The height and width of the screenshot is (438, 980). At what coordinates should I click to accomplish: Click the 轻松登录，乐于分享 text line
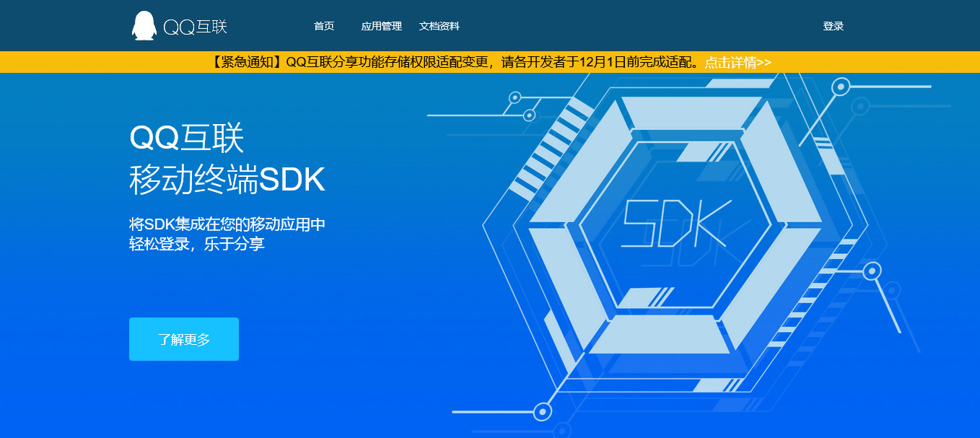(197, 244)
